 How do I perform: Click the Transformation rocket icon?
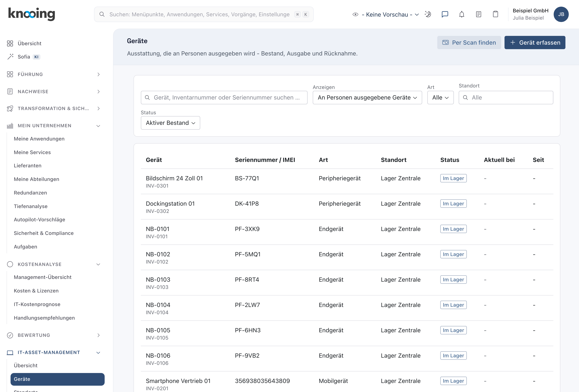pos(10,108)
